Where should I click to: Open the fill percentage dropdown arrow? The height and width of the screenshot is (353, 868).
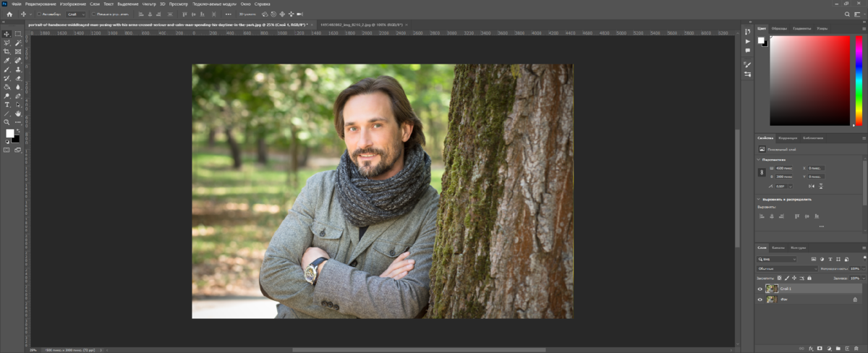point(864,278)
